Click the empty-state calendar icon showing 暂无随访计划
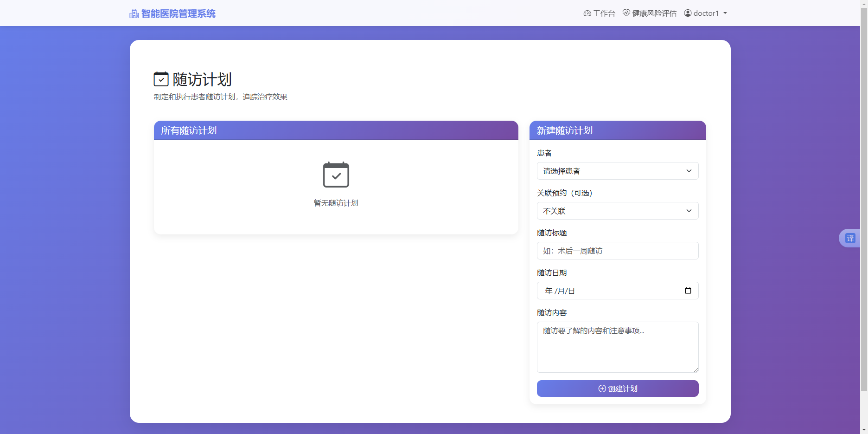The image size is (868, 434). click(x=336, y=175)
